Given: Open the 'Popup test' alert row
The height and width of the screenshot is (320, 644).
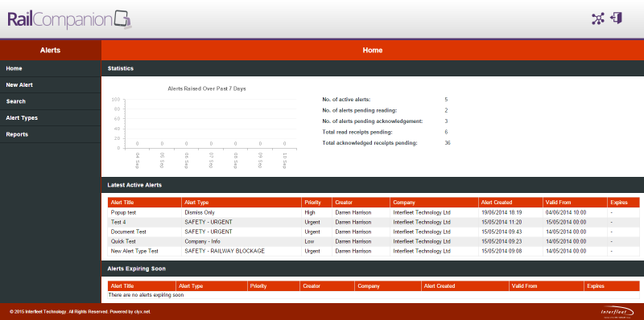Looking at the screenshot, I should [374, 212].
